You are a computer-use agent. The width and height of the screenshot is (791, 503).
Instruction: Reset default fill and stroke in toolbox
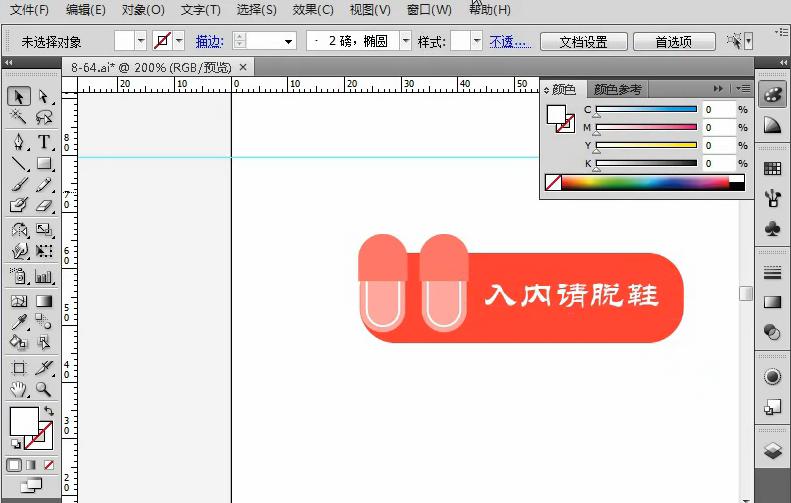pos(16,443)
